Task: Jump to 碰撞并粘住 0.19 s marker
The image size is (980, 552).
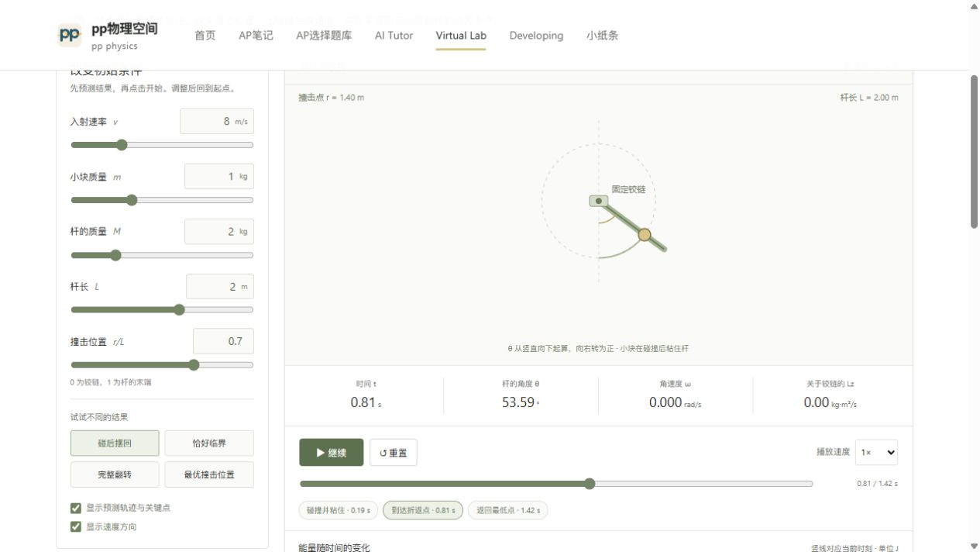Action: [x=339, y=510]
